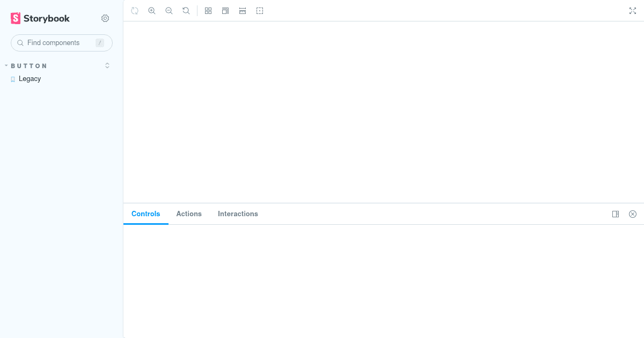This screenshot has width=644, height=338.
Task: Click the remount component icon
Action: [135, 10]
